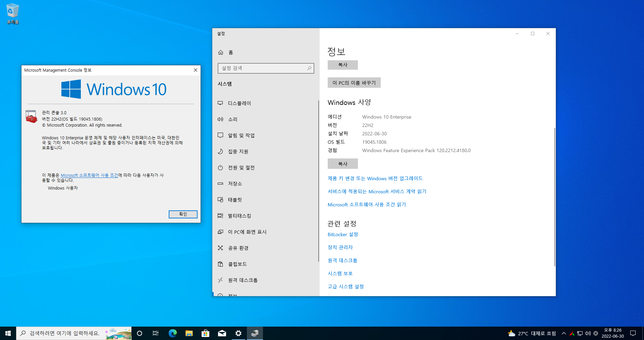
Task: Open Remote desktop link under related settings
Action: 342,261
